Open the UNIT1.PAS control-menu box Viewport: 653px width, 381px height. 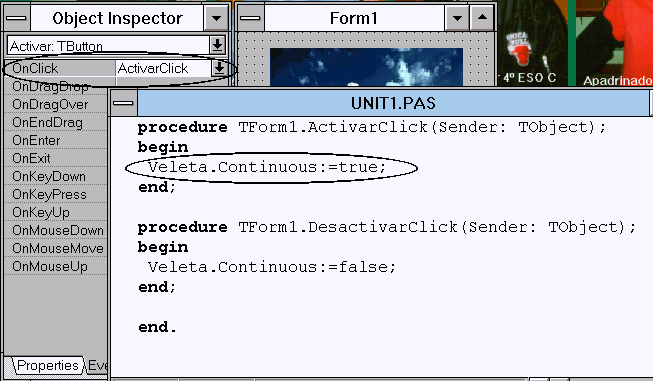point(123,103)
